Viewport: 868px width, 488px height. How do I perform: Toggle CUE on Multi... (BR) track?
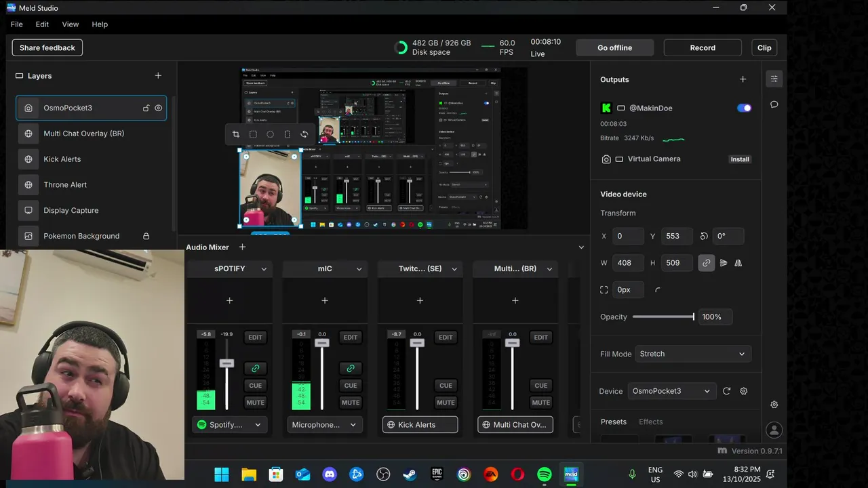click(x=540, y=386)
